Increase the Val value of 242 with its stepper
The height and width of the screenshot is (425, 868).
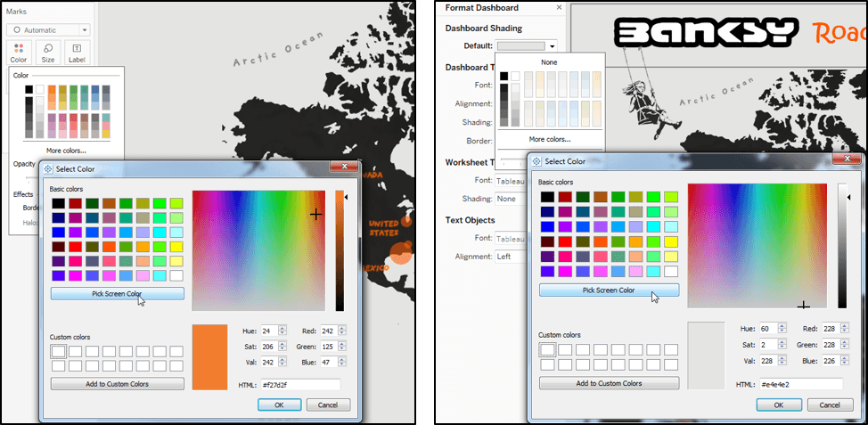(x=283, y=360)
